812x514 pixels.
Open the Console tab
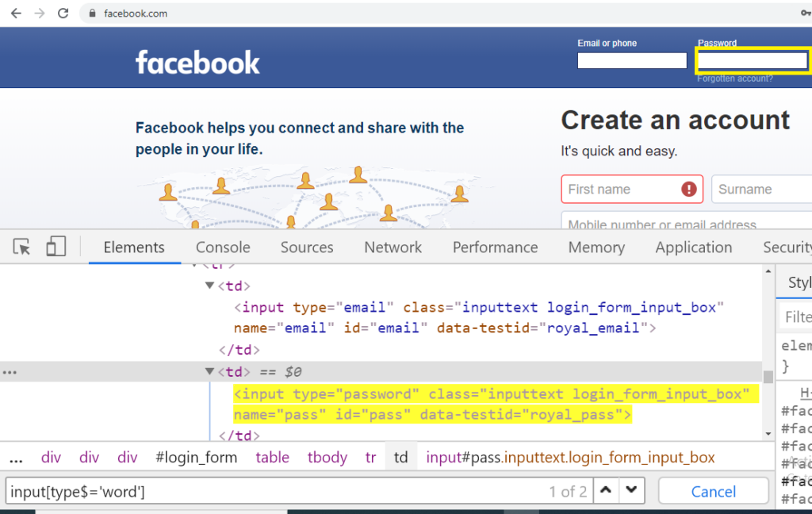pos(223,247)
